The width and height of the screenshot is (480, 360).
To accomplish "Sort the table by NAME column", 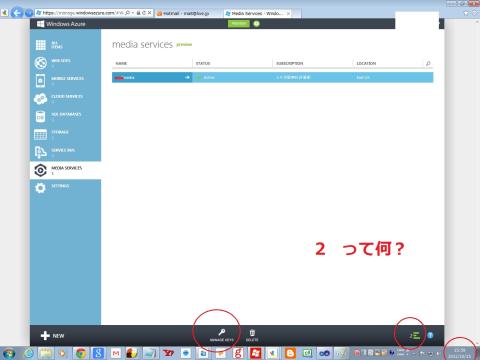I will (x=121, y=63).
